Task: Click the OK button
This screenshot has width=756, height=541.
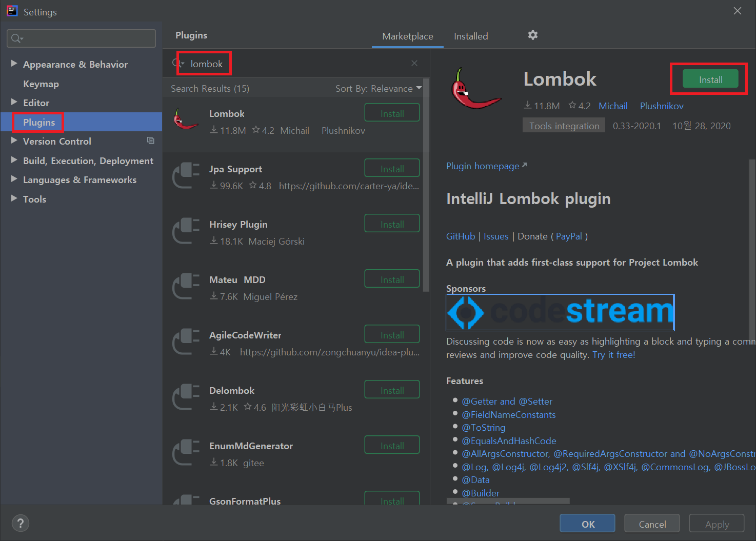Action: click(588, 524)
